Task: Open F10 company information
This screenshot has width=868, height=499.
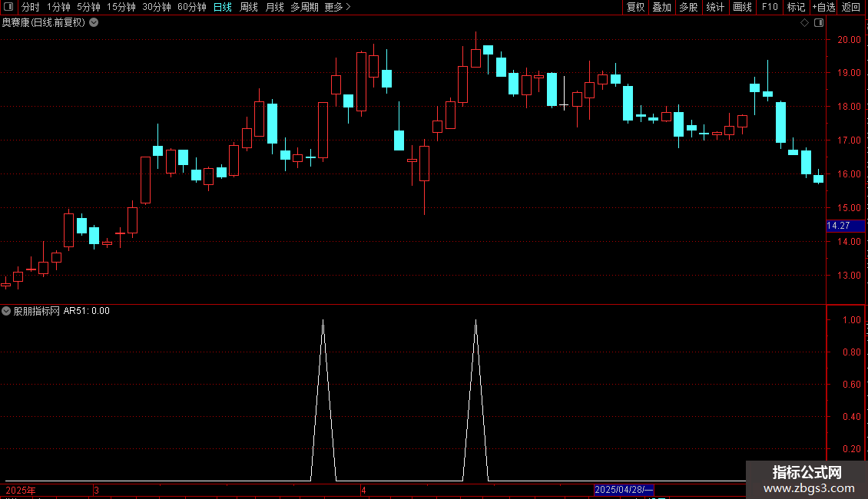Action: tap(770, 7)
